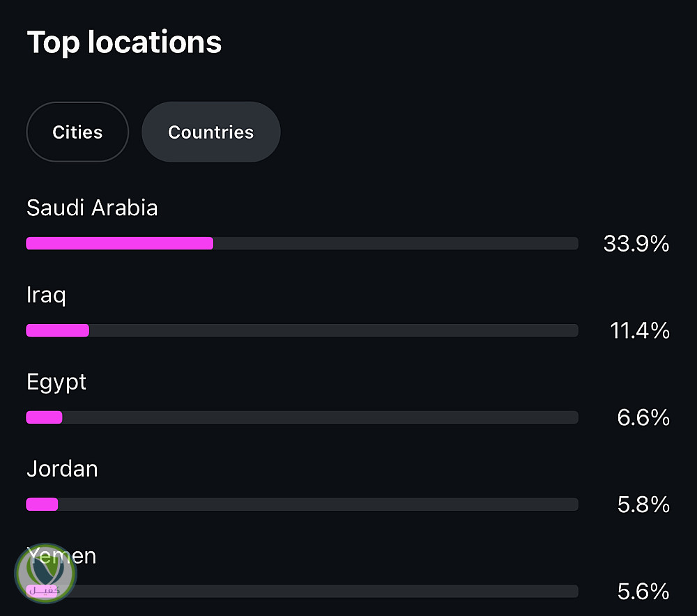
Task: Click the 33.9% value
Action: 636,244
